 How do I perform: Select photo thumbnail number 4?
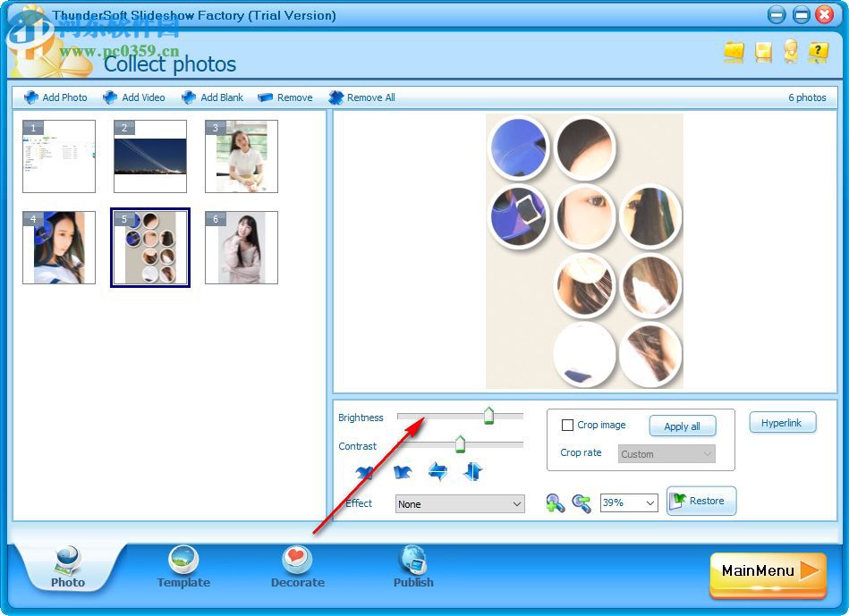[59, 248]
